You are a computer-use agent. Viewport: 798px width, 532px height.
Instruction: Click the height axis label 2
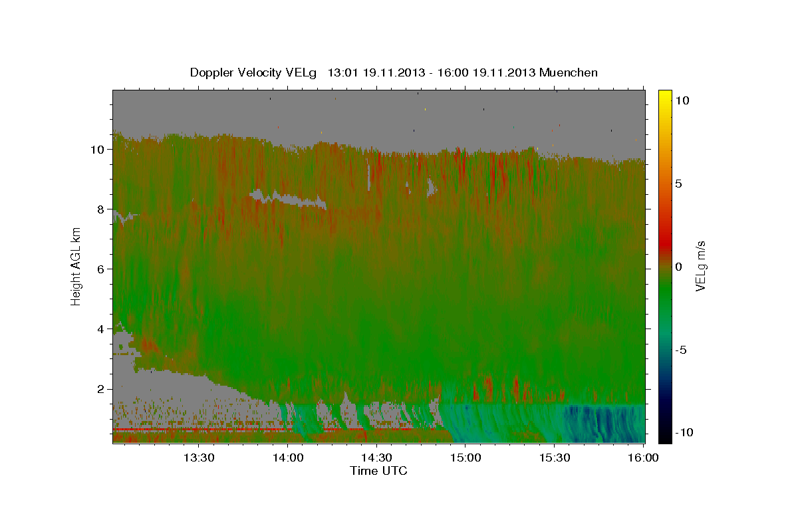[101, 389]
